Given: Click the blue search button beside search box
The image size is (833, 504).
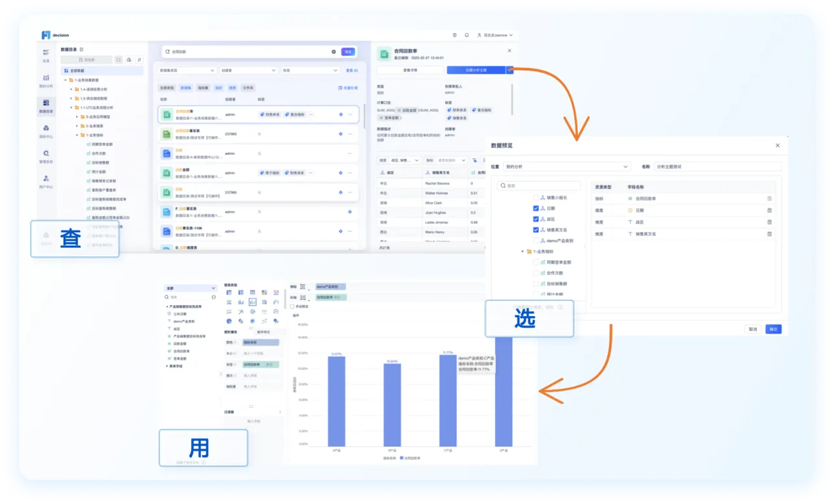Looking at the screenshot, I should [348, 51].
